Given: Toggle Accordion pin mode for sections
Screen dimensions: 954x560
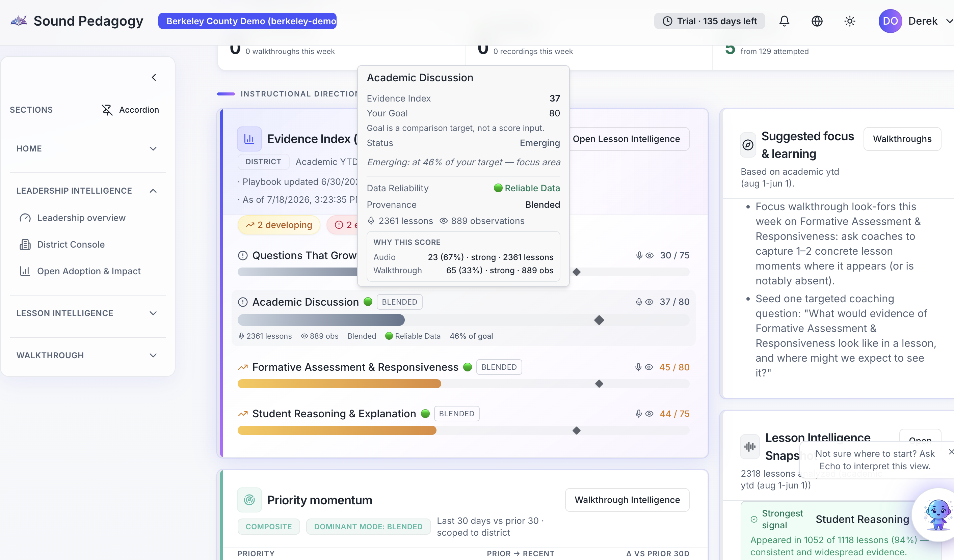Looking at the screenshot, I should click(x=130, y=110).
